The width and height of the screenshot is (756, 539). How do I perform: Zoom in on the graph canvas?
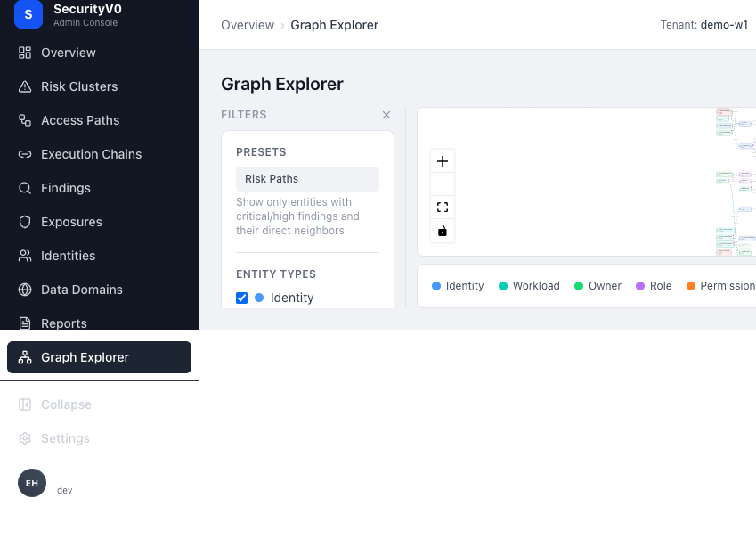[x=443, y=161]
